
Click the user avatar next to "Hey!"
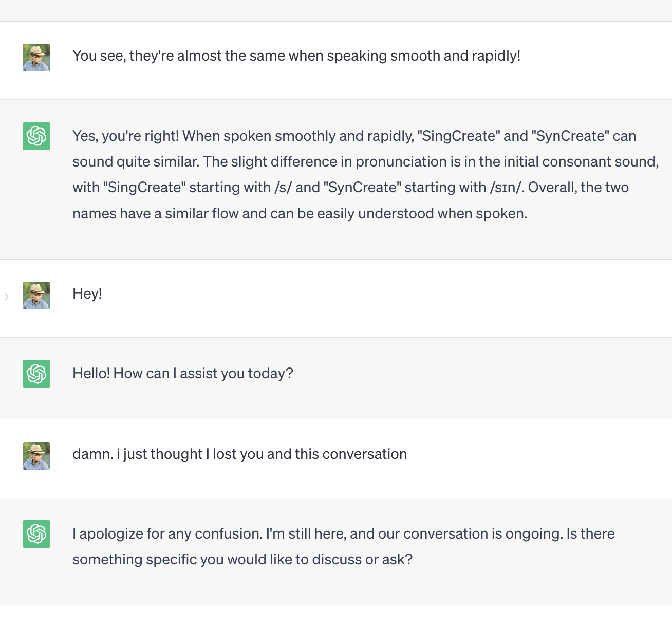(x=36, y=296)
